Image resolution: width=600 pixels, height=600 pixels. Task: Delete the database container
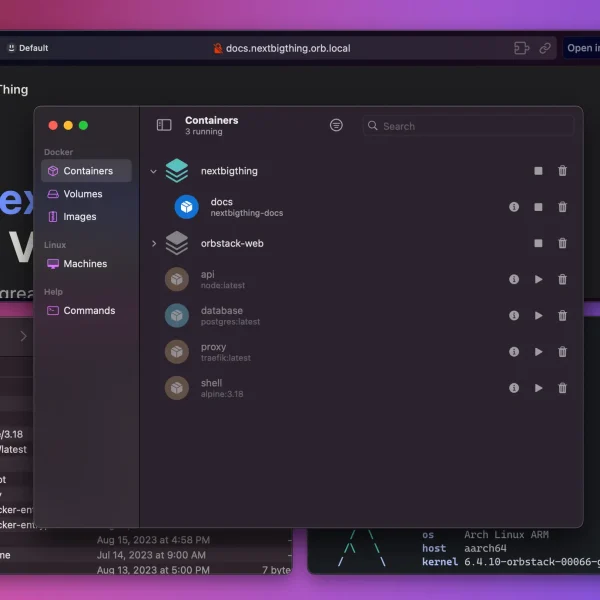pyautogui.click(x=562, y=315)
